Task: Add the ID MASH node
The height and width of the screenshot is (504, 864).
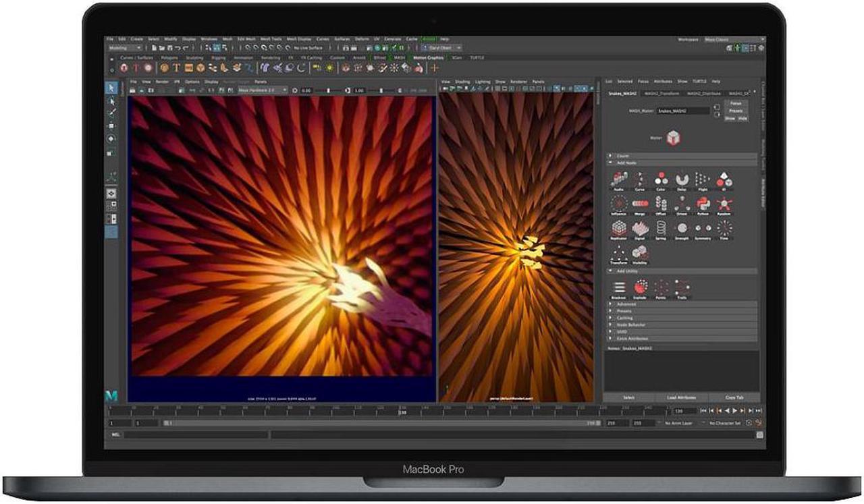Action: coord(724,180)
